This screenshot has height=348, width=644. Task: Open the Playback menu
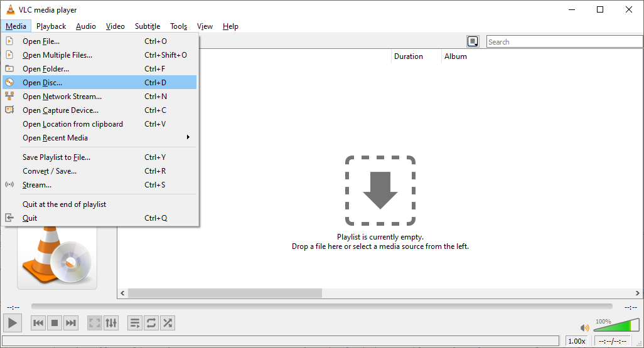[51, 26]
